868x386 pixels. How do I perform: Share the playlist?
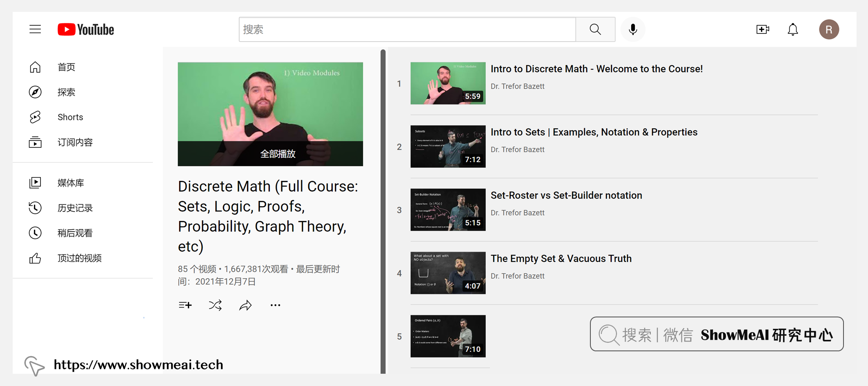click(x=245, y=305)
